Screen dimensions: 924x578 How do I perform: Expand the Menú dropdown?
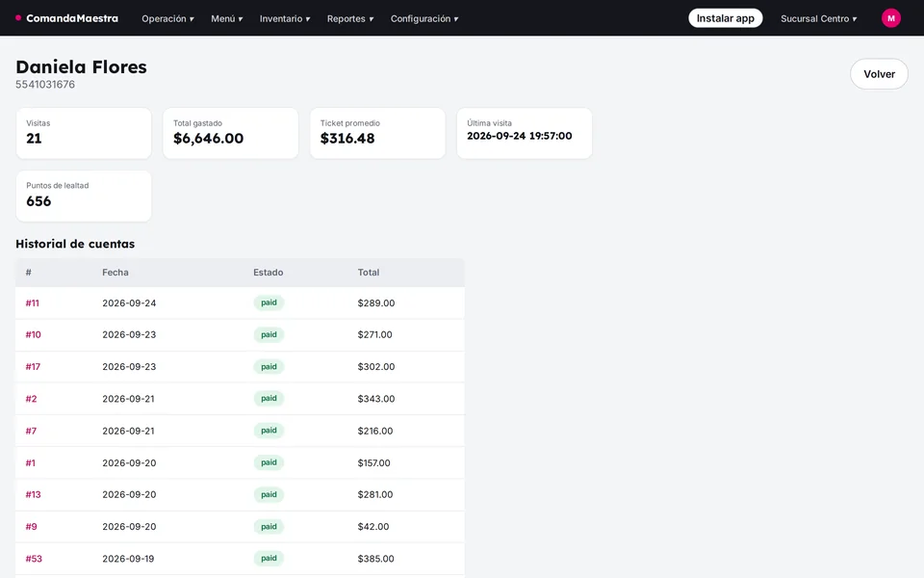[x=227, y=19]
